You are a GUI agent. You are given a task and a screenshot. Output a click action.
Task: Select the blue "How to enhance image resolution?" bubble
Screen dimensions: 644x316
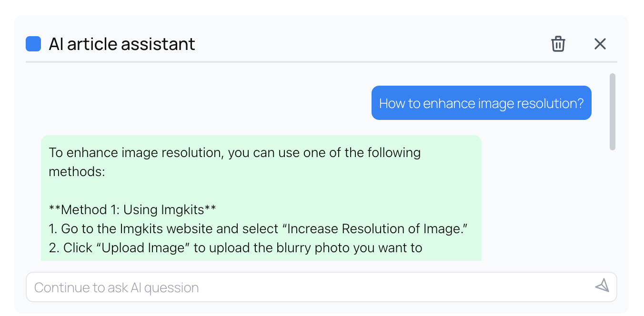pyautogui.click(x=481, y=103)
